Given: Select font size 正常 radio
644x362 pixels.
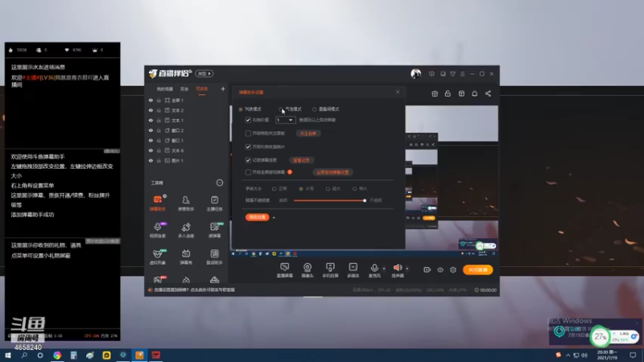Looking at the screenshot, I should point(274,189).
